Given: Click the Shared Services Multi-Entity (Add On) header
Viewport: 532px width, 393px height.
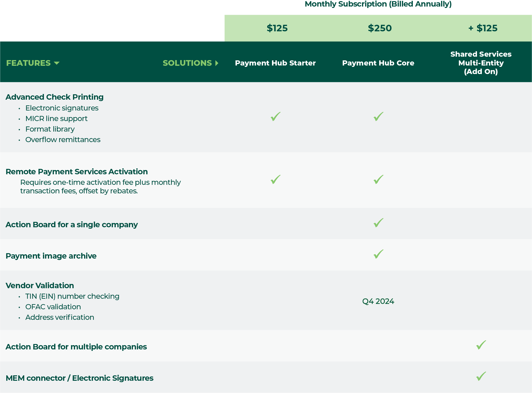Looking at the screenshot, I should [481, 63].
